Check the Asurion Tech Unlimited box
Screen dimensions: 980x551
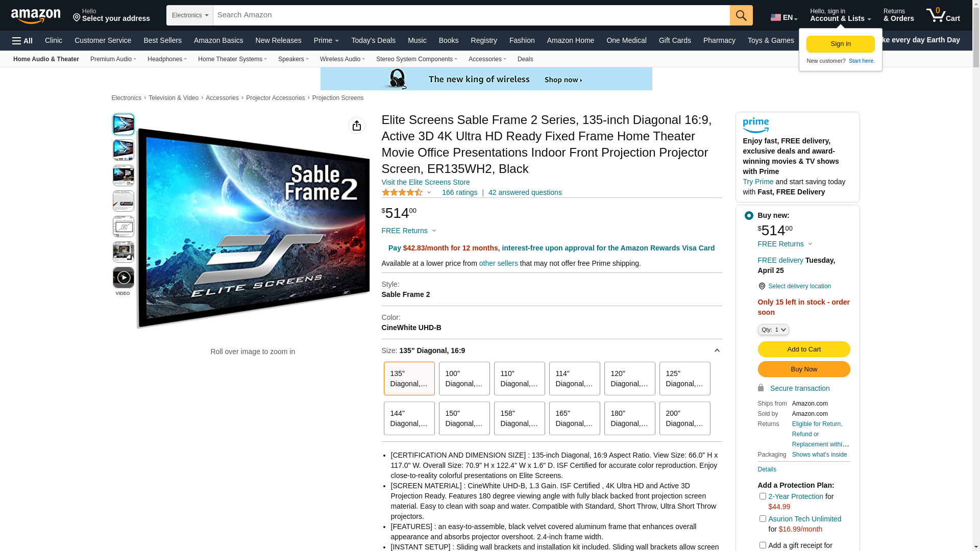[763, 518]
